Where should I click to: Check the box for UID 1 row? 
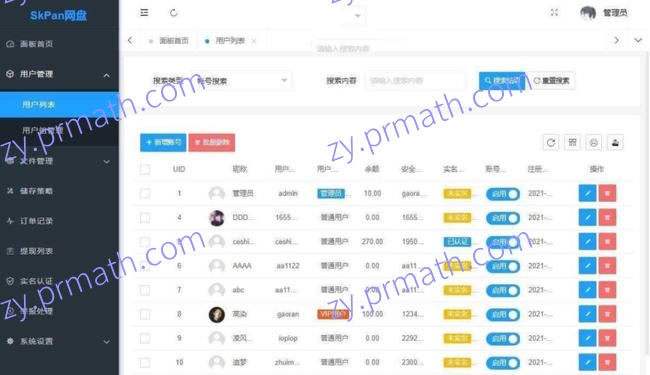click(145, 194)
